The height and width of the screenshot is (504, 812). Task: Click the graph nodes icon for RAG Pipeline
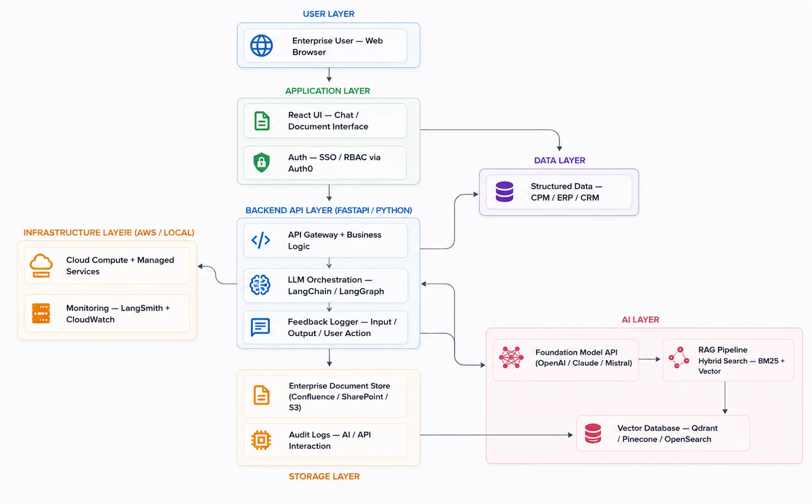679,358
